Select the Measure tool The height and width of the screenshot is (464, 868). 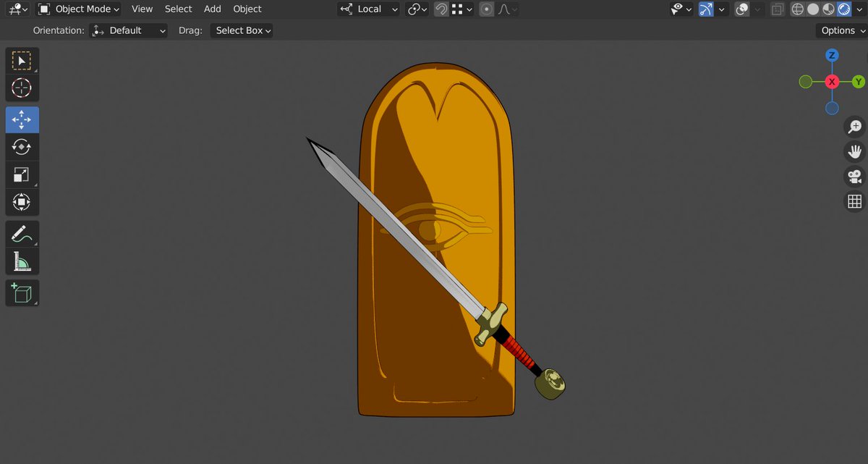tap(22, 261)
